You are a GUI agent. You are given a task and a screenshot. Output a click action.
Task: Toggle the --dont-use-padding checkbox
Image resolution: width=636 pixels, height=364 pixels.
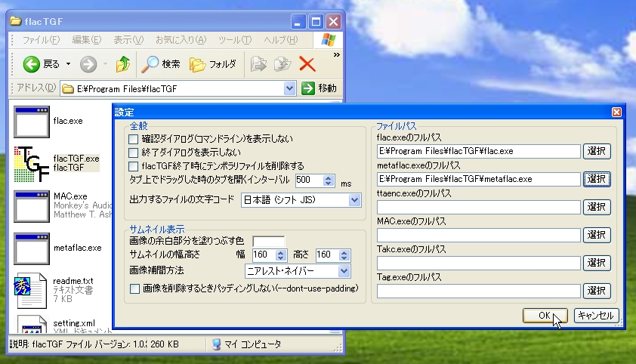click(134, 288)
